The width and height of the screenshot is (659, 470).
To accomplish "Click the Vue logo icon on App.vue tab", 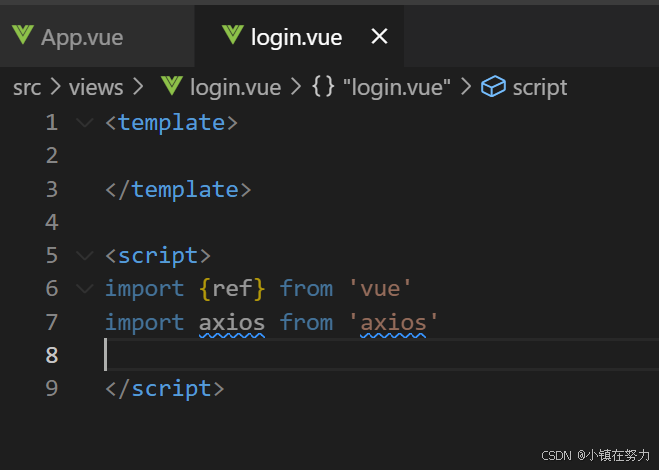I will (23, 35).
